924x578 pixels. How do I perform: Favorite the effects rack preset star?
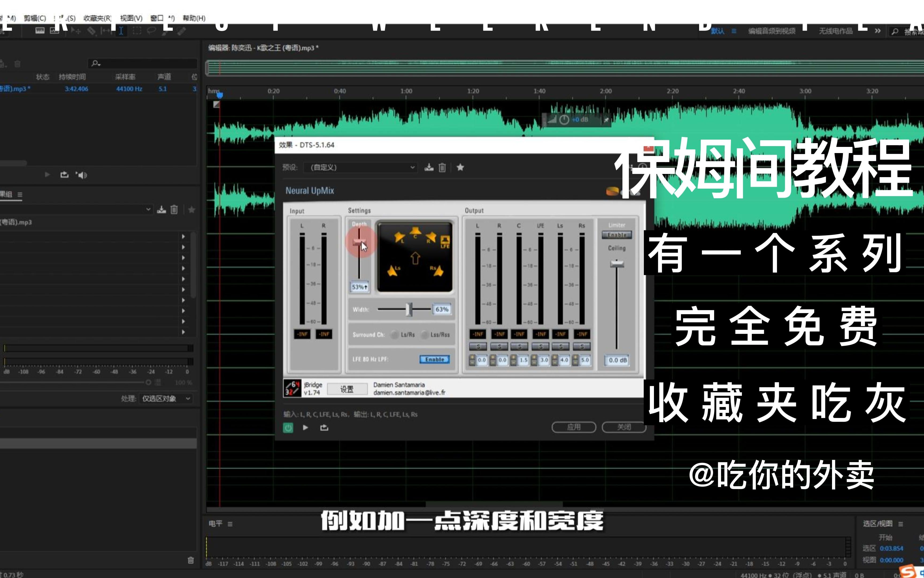pos(192,210)
